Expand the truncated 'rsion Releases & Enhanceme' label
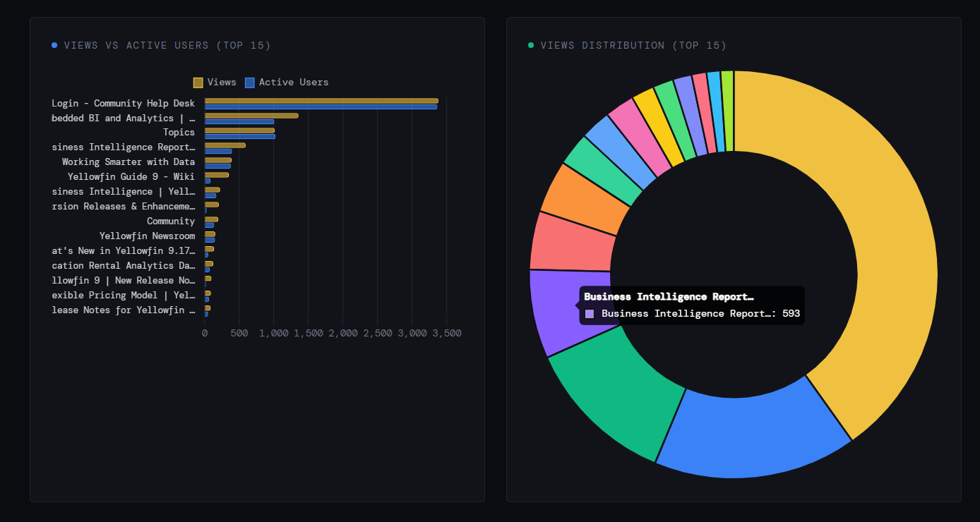This screenshot has width=980, height=522. tap(124, 206)
